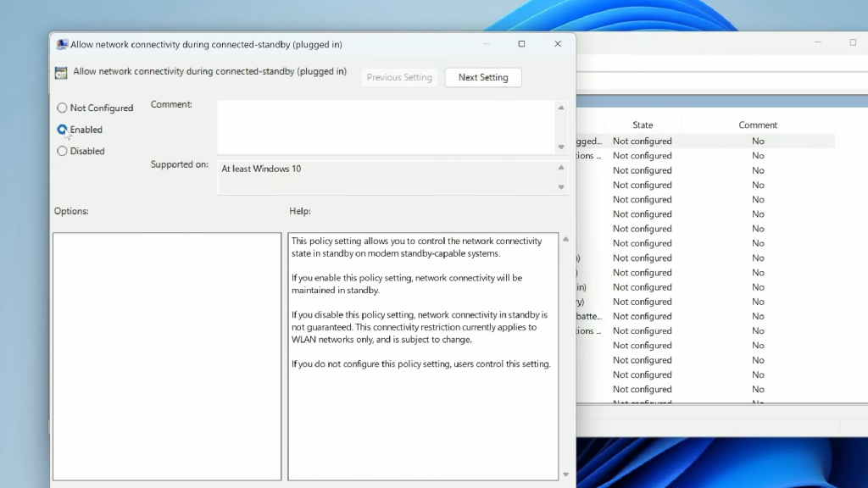Click the Next Setting button
The width and height of the screenshot is (868, 488).
483,77
